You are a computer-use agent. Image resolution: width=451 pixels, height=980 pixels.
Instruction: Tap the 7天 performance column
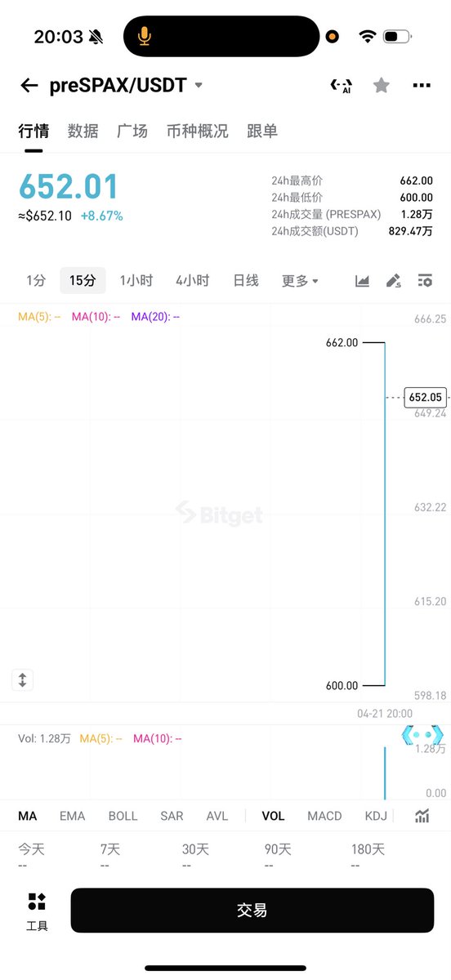[x=110, y=855]
